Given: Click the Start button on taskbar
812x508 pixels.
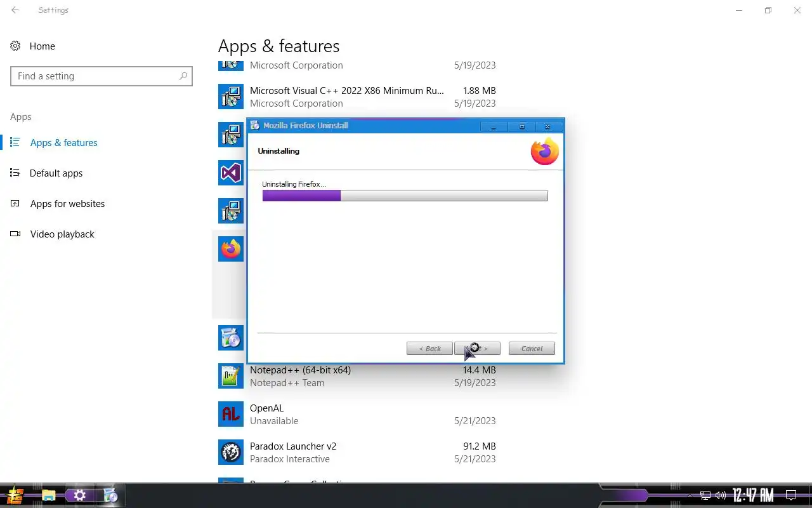Looking at the screenshot, I should click(x=15, y=495).
